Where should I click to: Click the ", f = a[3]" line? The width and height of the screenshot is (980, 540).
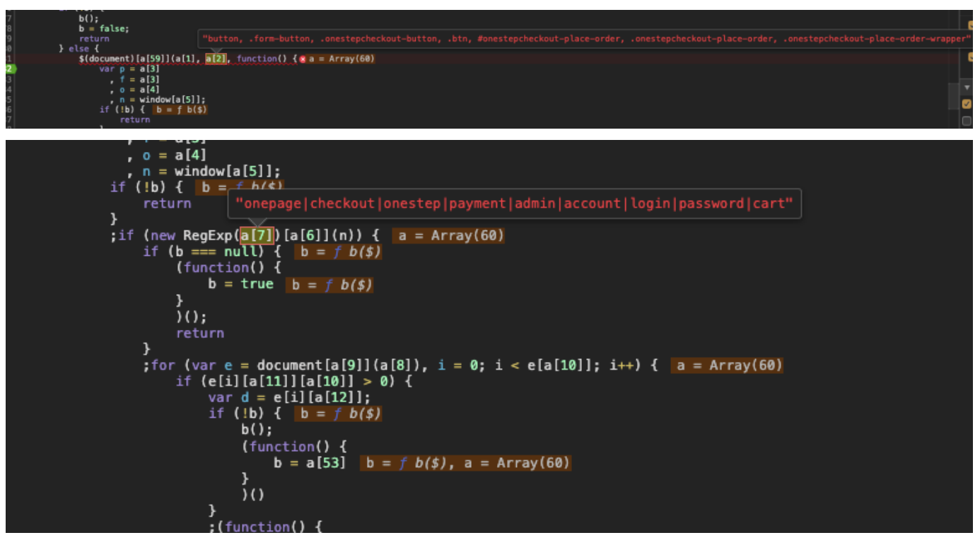tap(134, 79)
